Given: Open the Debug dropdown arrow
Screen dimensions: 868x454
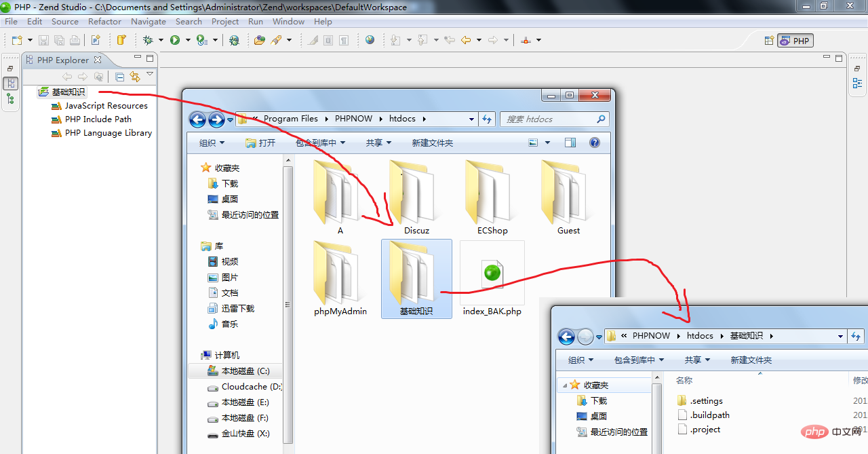Looking at the screenshot, I should (x=161, y=41).
